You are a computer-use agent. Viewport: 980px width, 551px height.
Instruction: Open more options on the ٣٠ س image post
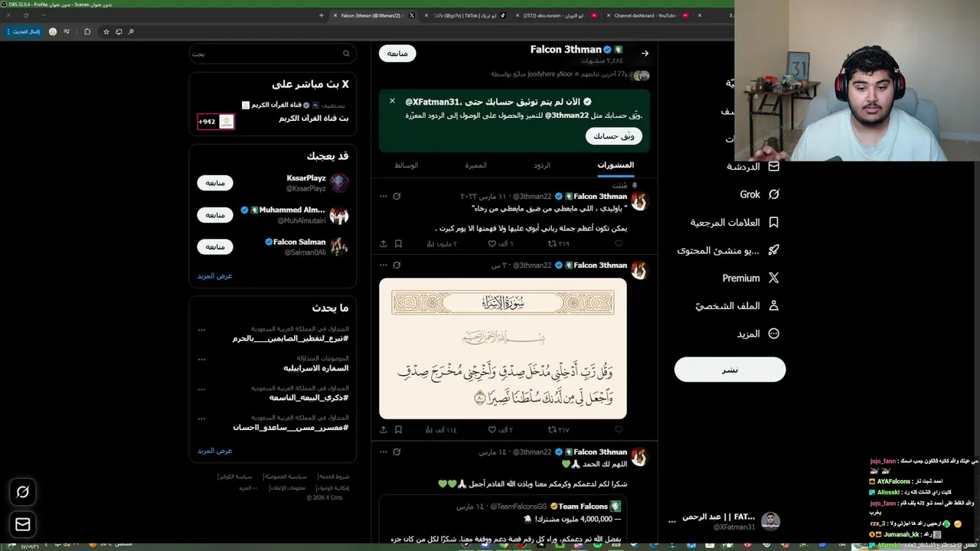pos(384,266)
